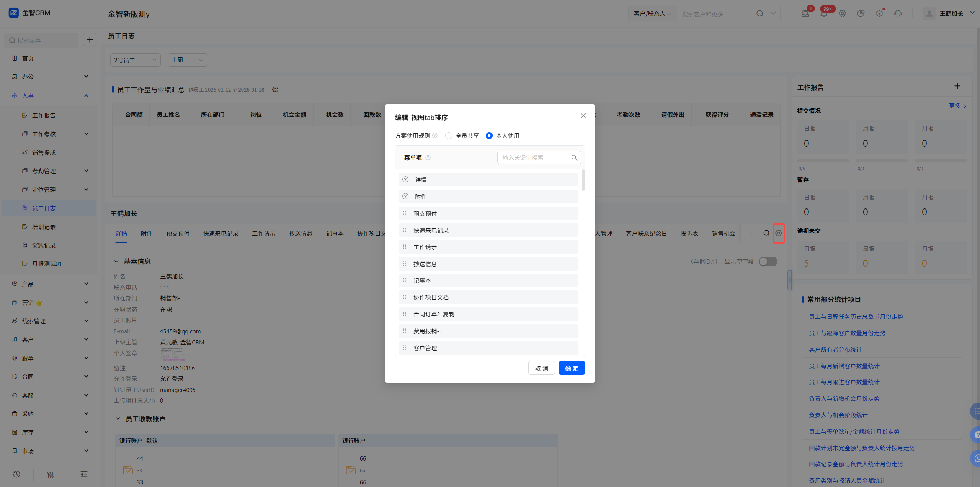Image resolution: width=980 pixels, height=487 pixels.
Task: Click the drag handle for 预支预付
Action: [404, 213]
